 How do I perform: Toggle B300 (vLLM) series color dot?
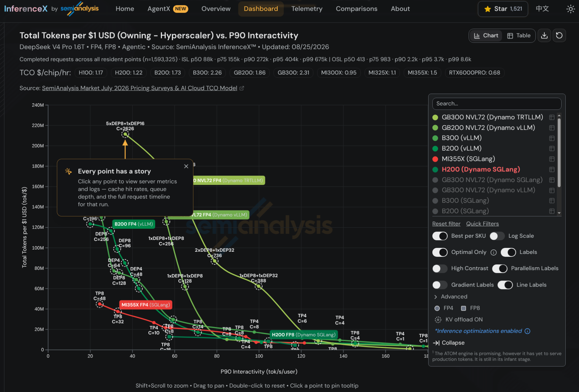click(x=435, y=138)
